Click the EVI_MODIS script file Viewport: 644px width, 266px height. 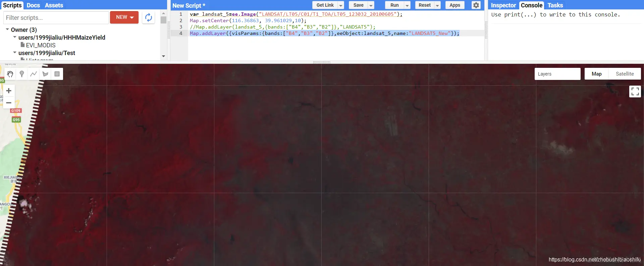[41, 45]
